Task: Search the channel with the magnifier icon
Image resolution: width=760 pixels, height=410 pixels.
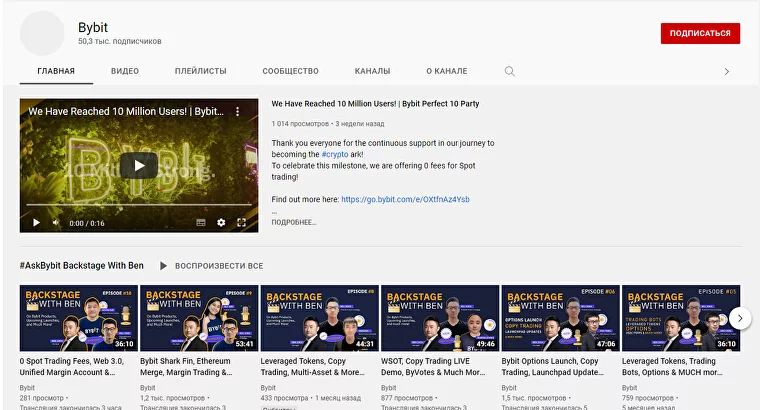Action: tap(509, 71)
